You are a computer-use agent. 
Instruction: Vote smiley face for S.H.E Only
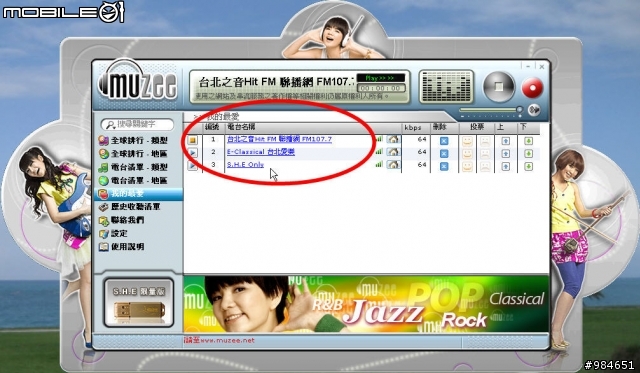point(467,167)
